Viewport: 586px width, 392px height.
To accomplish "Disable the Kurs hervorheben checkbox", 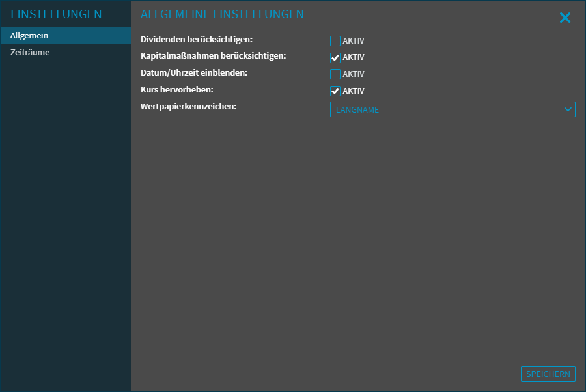I will tap(335, 91).
